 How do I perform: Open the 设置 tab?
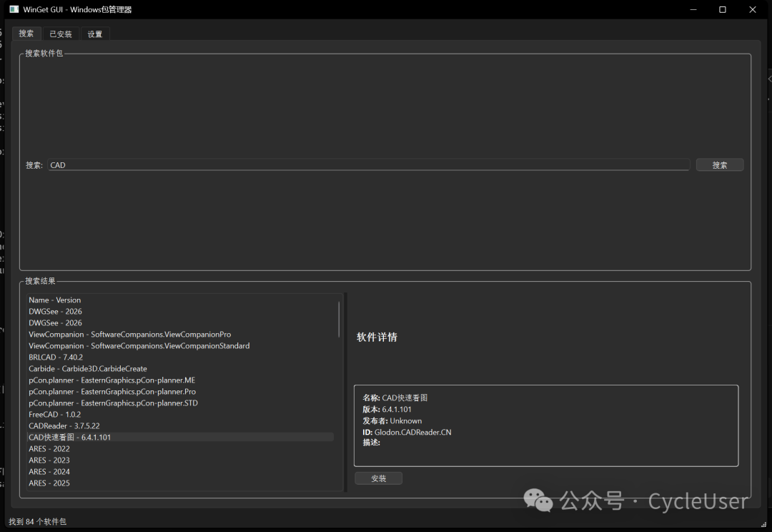tap(95, 34)
